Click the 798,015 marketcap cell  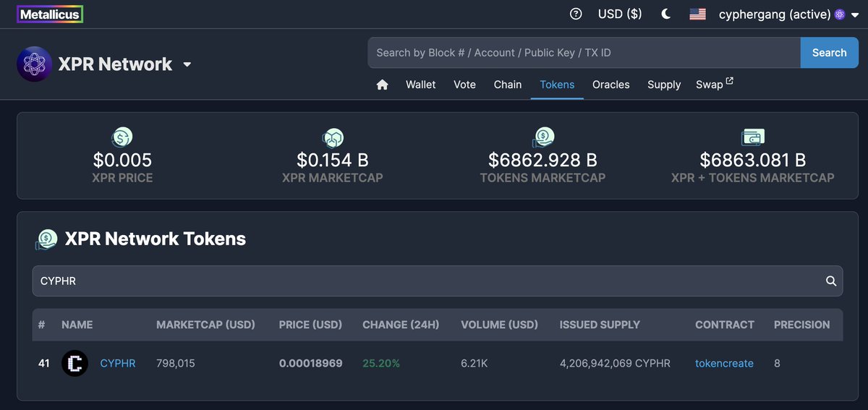[176, 363]
